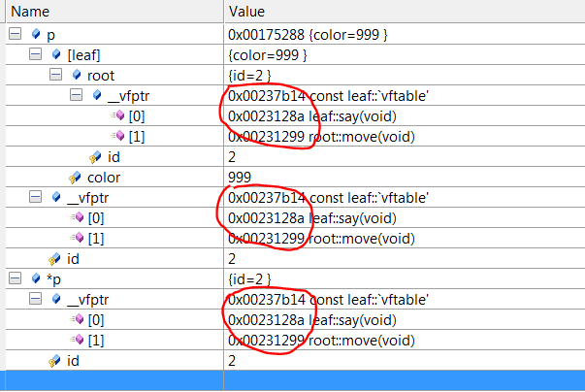Select value 0x00175288 {color=999 } of p

coord(308,35)
